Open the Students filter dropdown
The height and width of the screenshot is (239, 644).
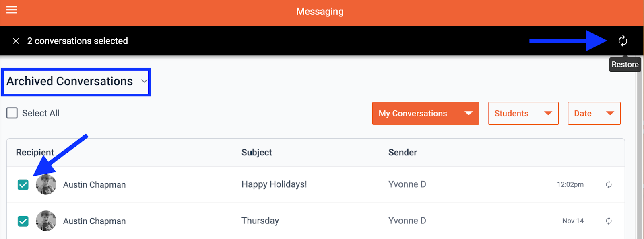tap(523, 114)
